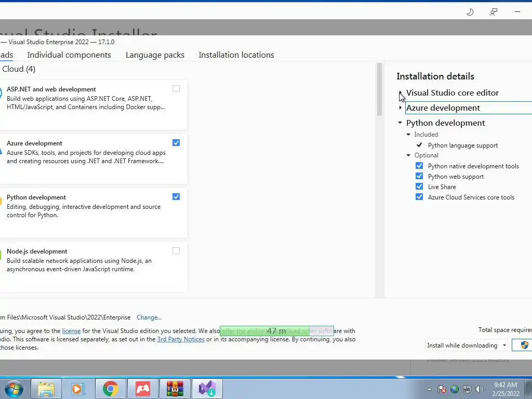Open Google Chrome from the taskbar
This screenshot has height=399, width=532.
(110, 389)
